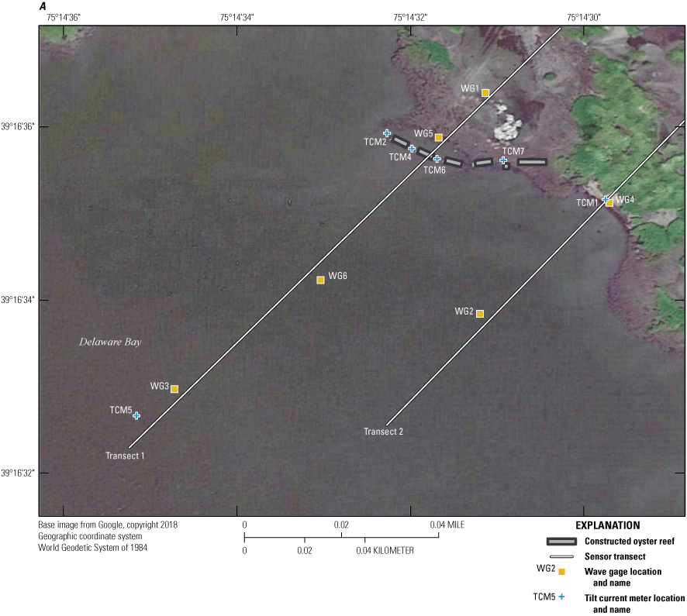Click the TCM7 tilt current meter cross
Screen dimensions: 687x616
click(503, 160)
